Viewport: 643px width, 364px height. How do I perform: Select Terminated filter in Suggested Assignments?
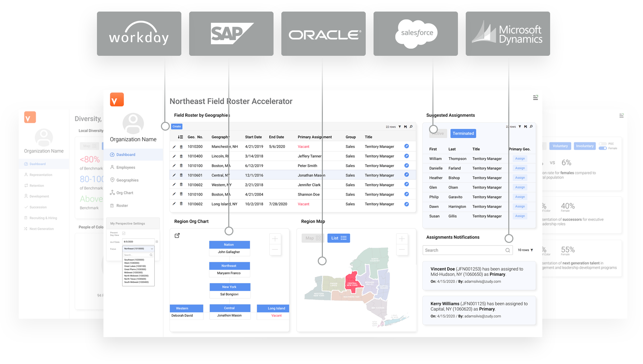click(463, 133)
